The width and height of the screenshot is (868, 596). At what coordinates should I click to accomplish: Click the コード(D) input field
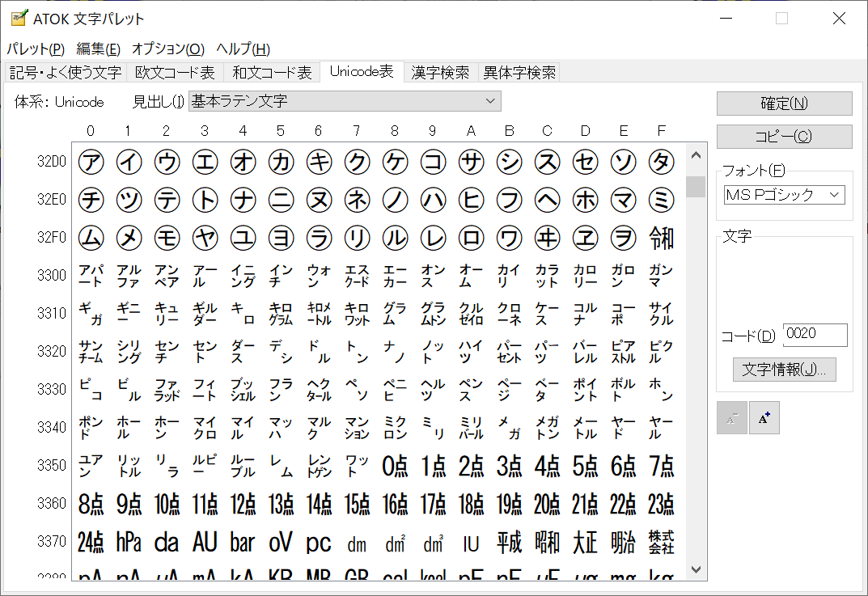pos(815,335)
